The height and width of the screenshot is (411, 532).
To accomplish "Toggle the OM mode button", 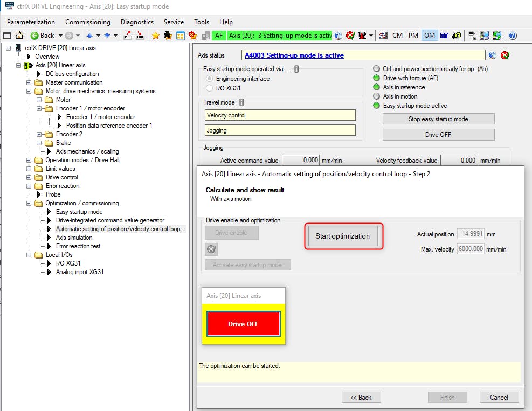I will [429, 35].
